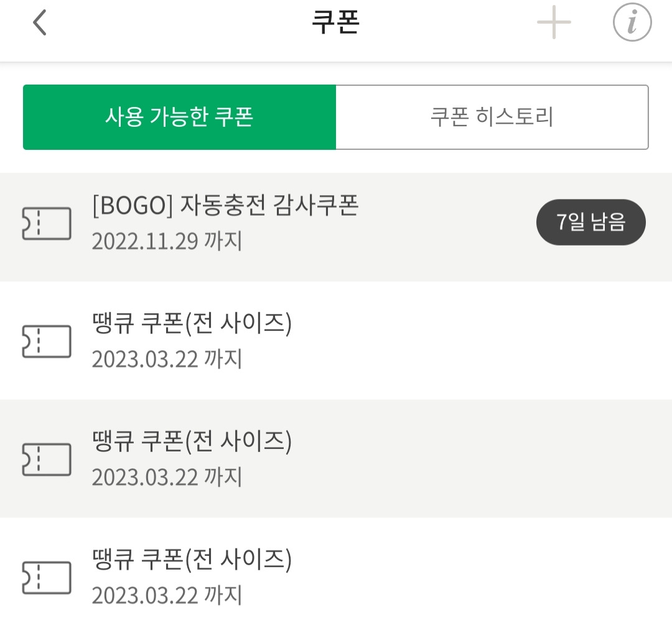Select the middle 땡큐 쿠폰(전 사이즈) title

pyautogui.click(x=192, y=441)
